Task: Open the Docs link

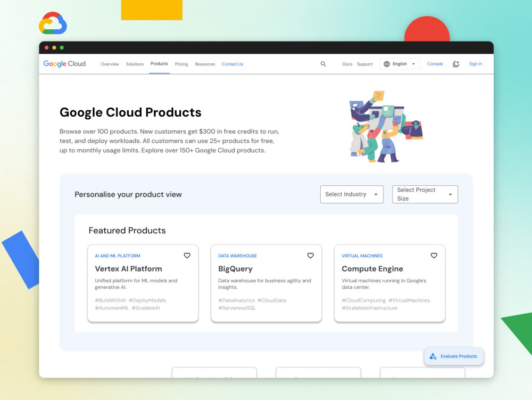Action: pos(347,64)
